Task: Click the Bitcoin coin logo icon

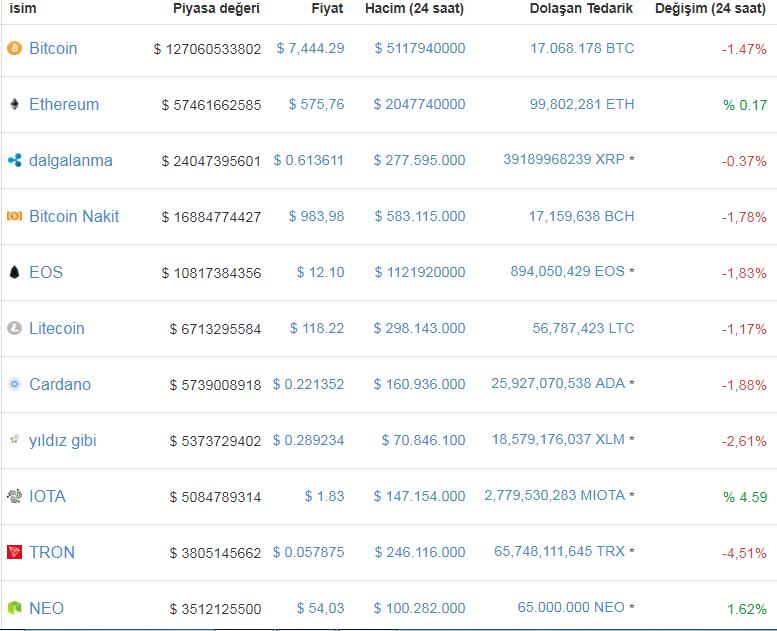Action: pyautogui.click(x=14, y=48)
